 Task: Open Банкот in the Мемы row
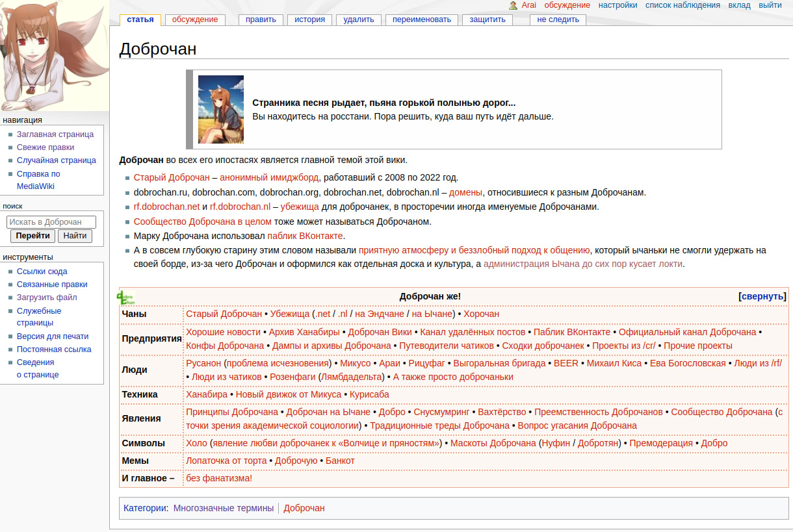(x=340, y=461)
